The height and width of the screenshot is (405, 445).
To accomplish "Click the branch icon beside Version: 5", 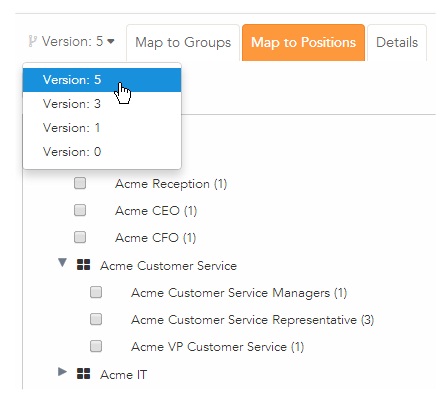I will coord(32,42).
